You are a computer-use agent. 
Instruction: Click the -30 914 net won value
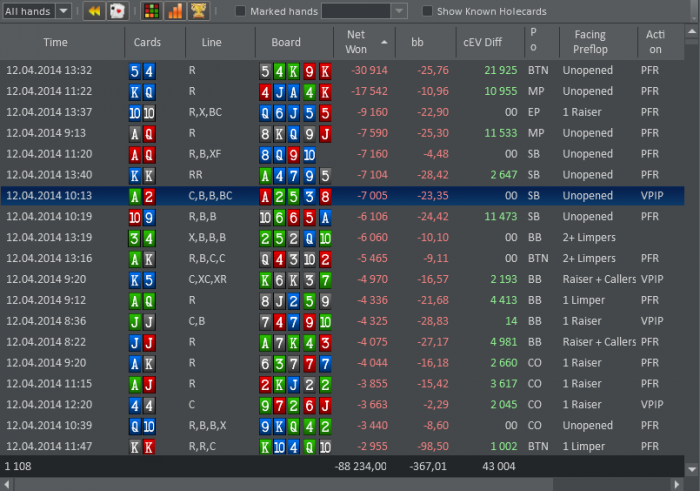[x=369, y=71]
